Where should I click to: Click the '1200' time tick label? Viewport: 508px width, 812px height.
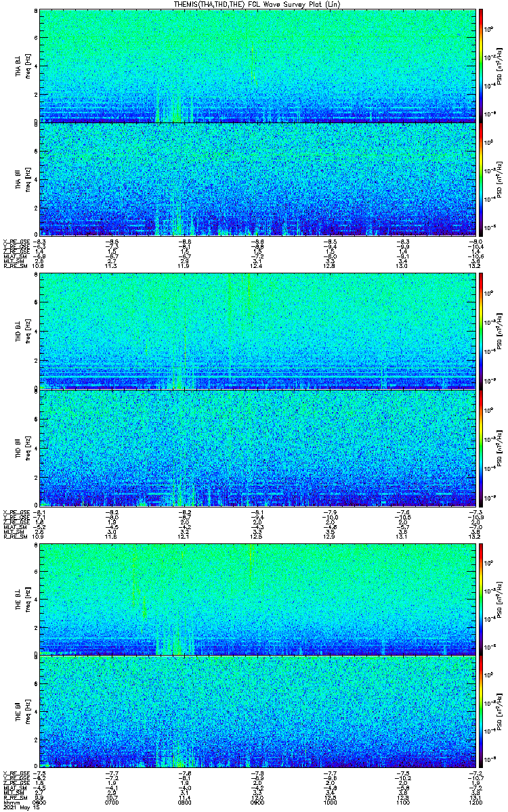point(475,803)
